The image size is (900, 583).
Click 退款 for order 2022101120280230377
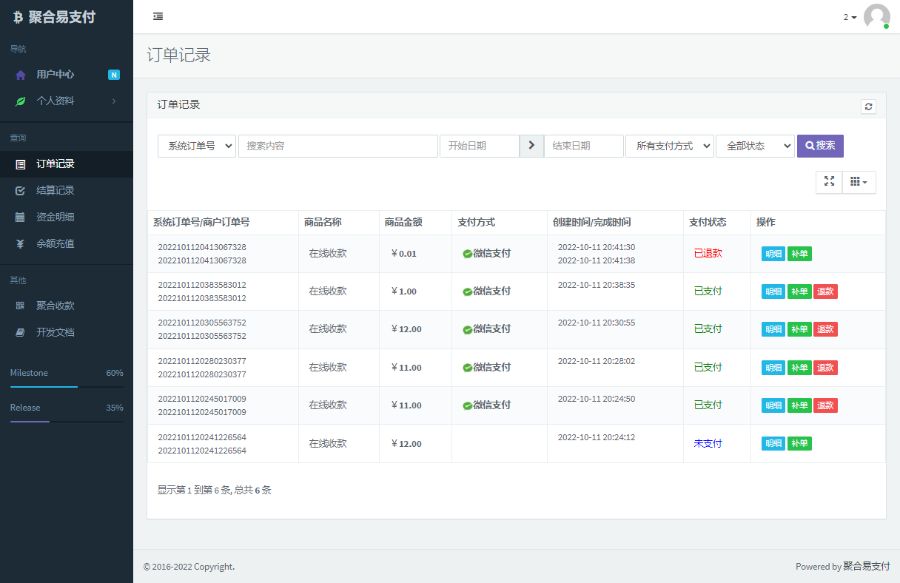(825, 368)
